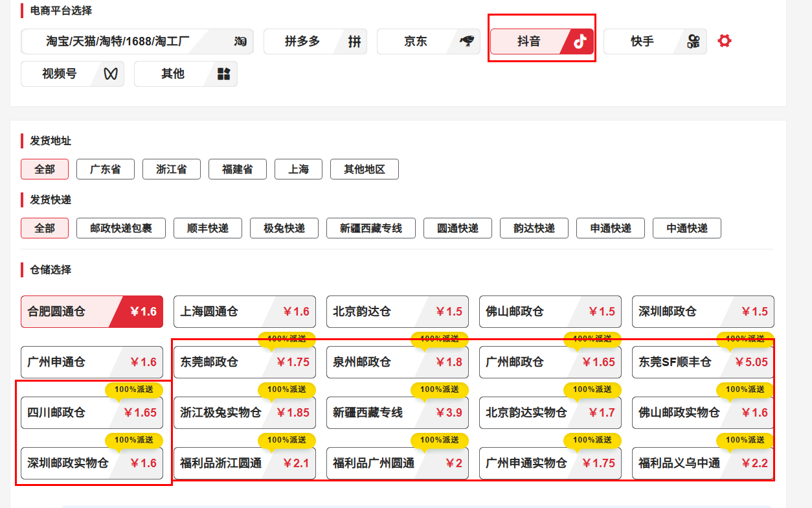Click the Taobao 淘 logo icon
The height and width of the screenshot is (508, 812).
click(x=240, y=41)
